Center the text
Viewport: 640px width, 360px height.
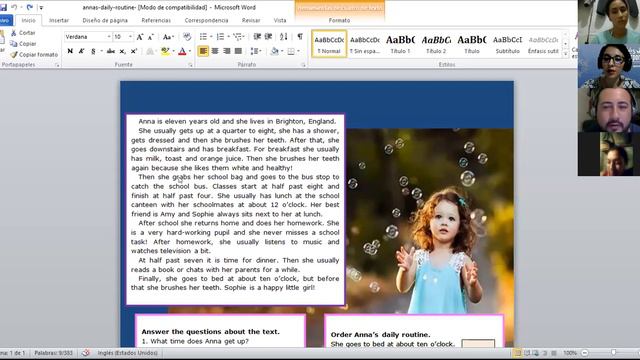pyautogui.click(x=215, y=51)
